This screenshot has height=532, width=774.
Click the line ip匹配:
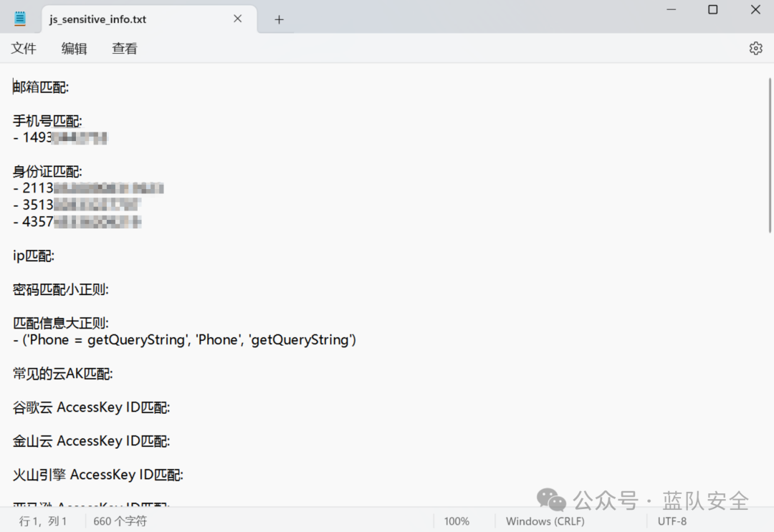(x=34, y=256)
